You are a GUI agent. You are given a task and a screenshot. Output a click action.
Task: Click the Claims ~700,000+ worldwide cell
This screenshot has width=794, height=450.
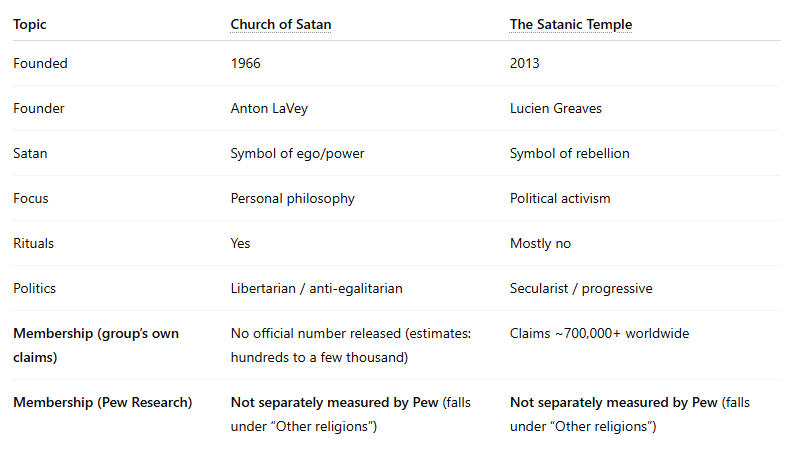tap(600, 333)
